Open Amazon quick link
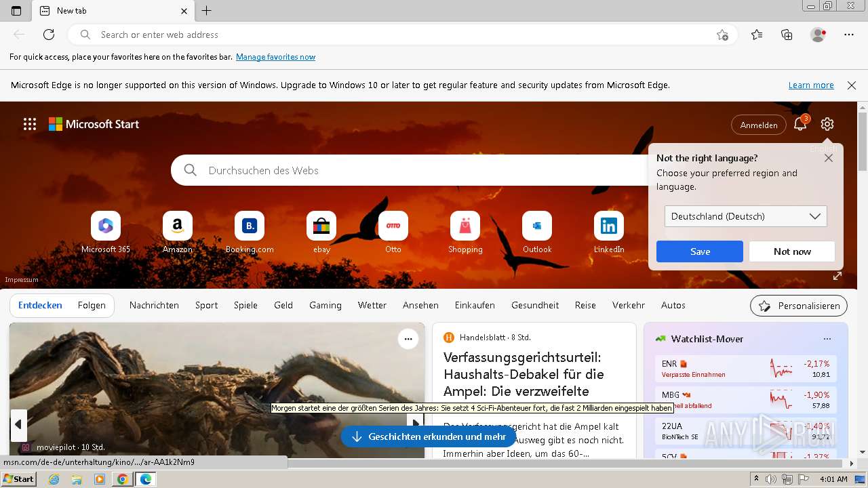Image resolution: width=868 pixels, height=488 pixels. 178,232
